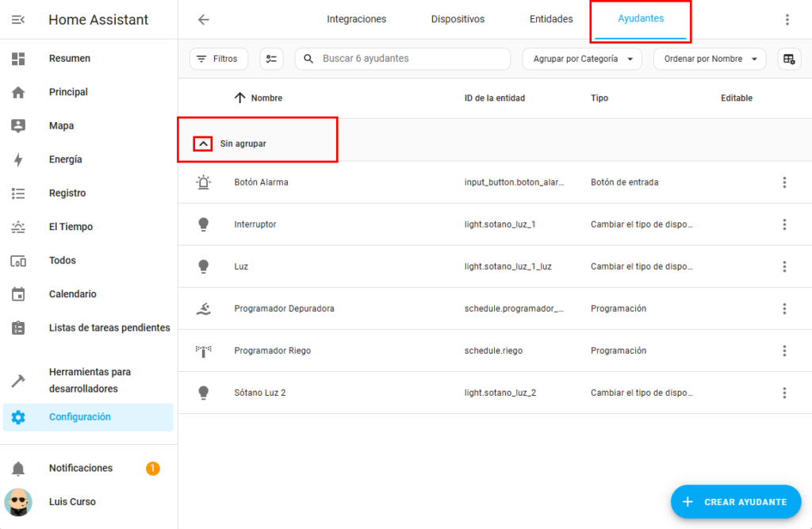The image size is (812, 529).
Task: Open the Agrupar por Categoría dropdown
Action: pos(581,59)
